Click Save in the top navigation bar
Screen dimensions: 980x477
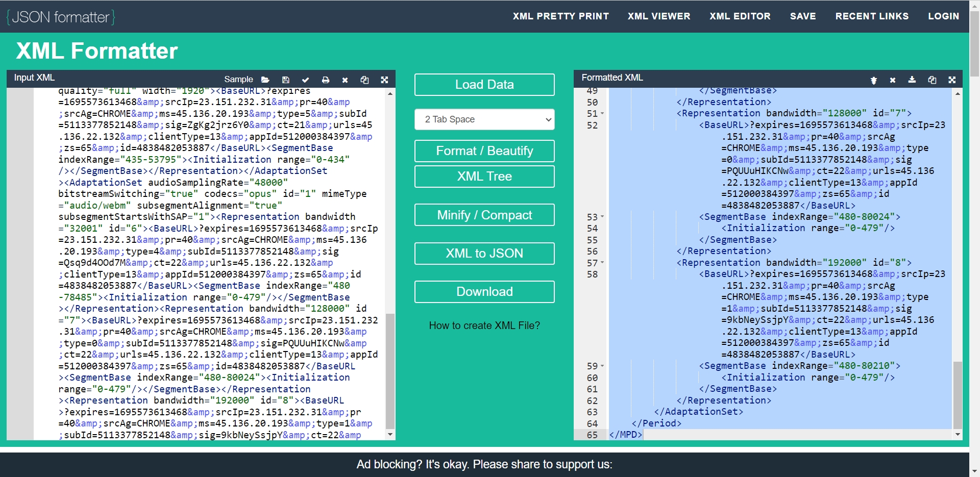point(803,16)
